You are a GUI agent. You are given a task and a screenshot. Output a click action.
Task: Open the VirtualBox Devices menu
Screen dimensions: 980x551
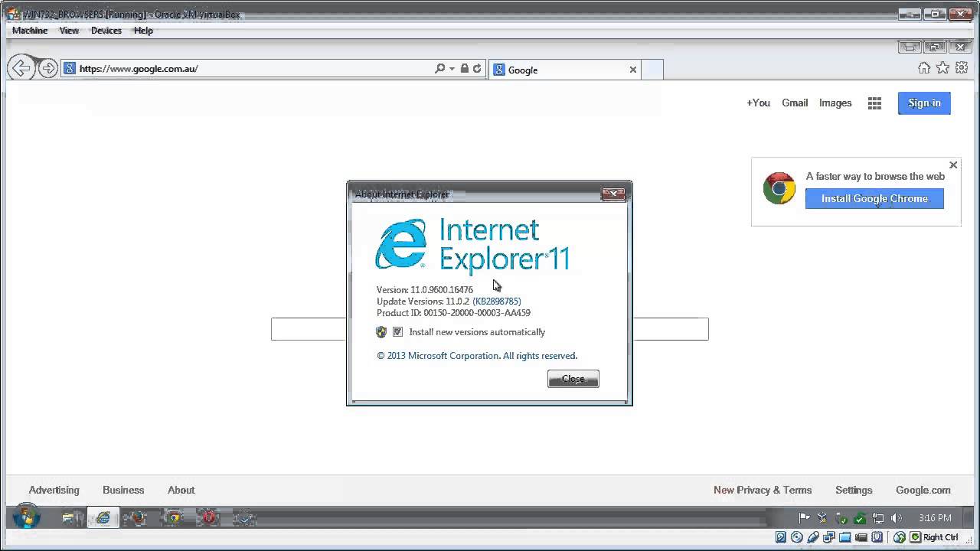[106, 31]
